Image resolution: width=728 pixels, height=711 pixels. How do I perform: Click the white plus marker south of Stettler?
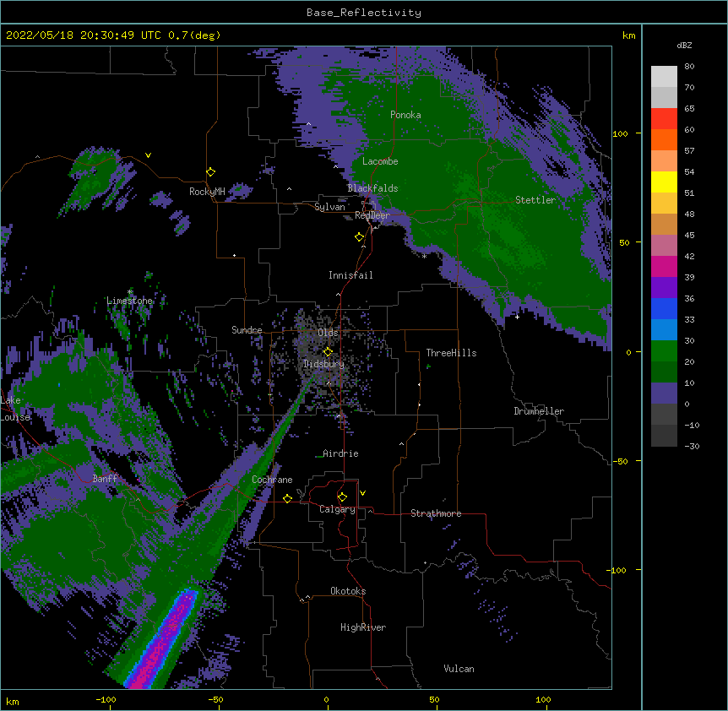point(517,317)
